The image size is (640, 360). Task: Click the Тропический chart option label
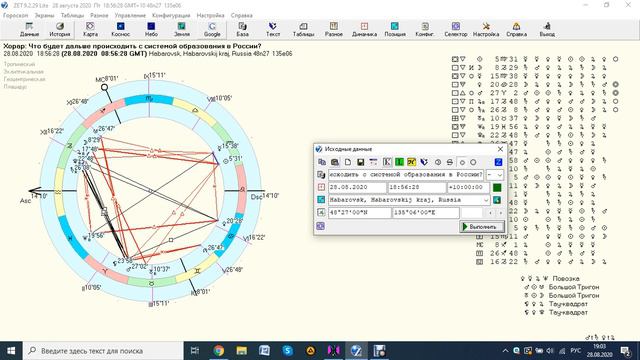coord(19,64)
